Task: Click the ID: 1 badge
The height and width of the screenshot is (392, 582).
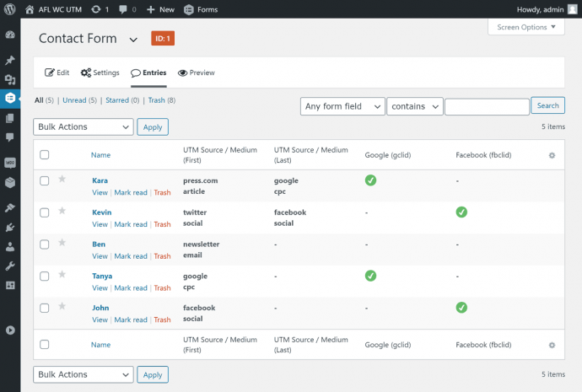Action: (x=163, y=38)
